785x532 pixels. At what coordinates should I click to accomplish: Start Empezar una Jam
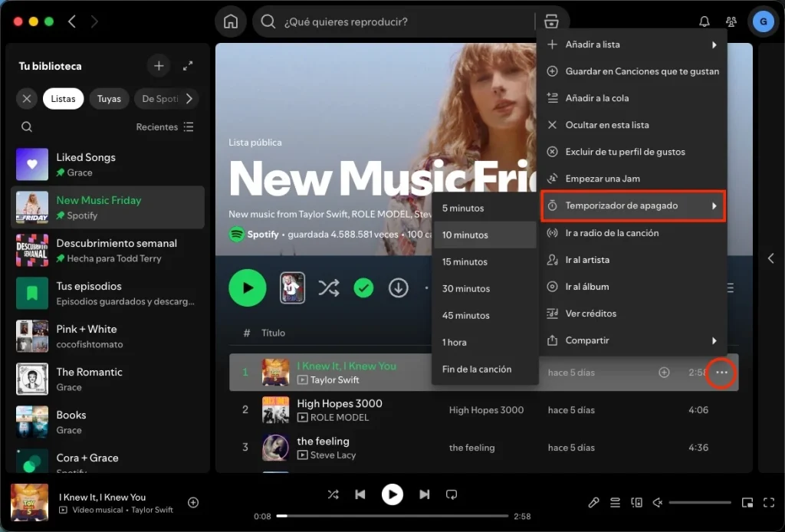pyautogui.click(x=633, y=179)
